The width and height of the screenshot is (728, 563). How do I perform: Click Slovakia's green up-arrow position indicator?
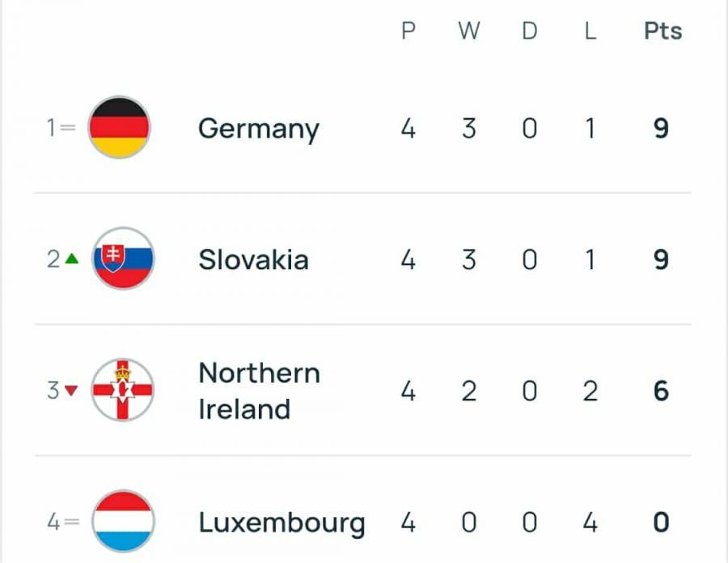pos(72,260)
